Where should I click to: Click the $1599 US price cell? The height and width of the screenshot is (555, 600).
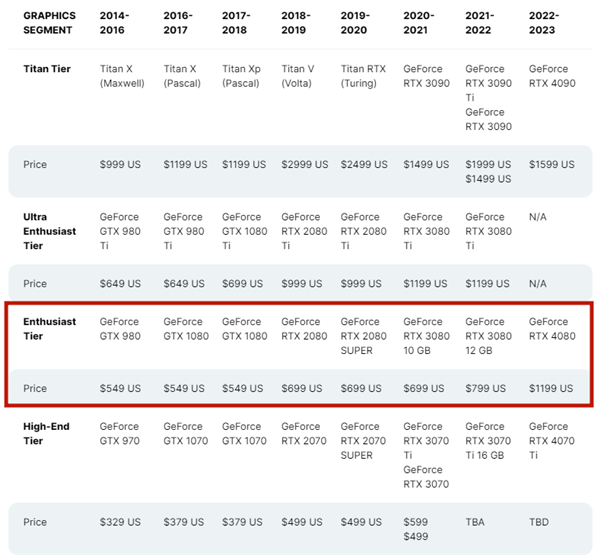tap(551, 165)
